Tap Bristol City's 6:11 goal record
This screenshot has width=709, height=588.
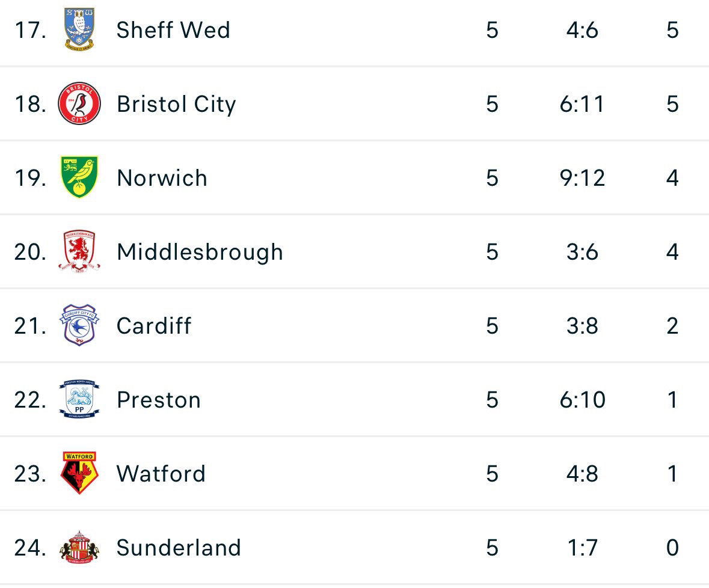(x=582, y=104)
